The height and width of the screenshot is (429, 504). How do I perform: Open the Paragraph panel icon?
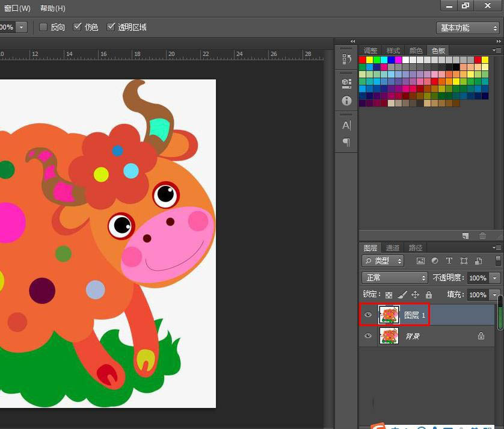[346, 142]
